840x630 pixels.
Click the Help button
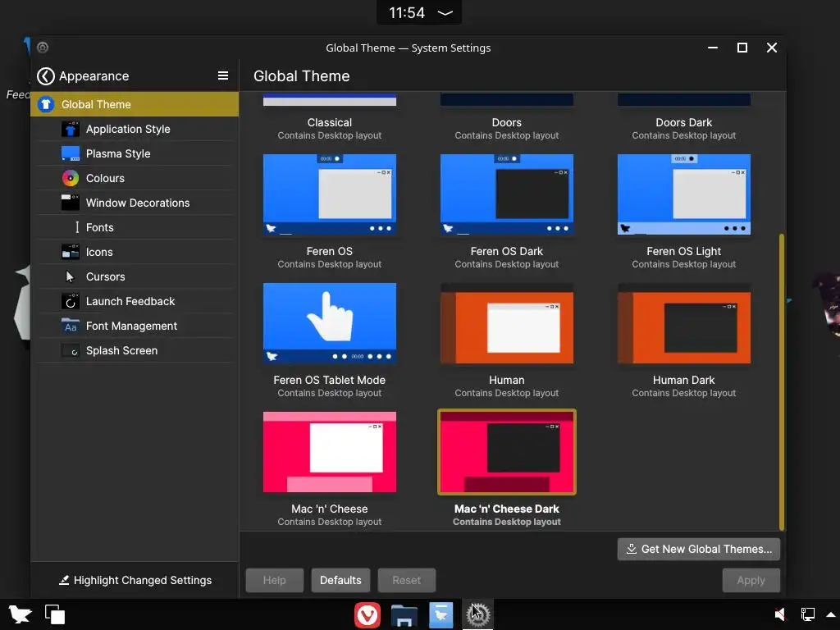click(x=274, y=580)
